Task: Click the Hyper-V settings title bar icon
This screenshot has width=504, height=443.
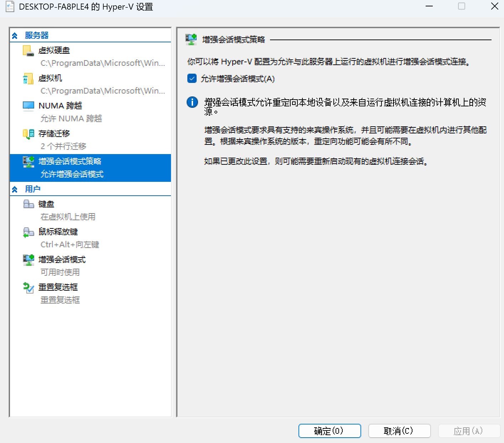Action: [10, 6]
